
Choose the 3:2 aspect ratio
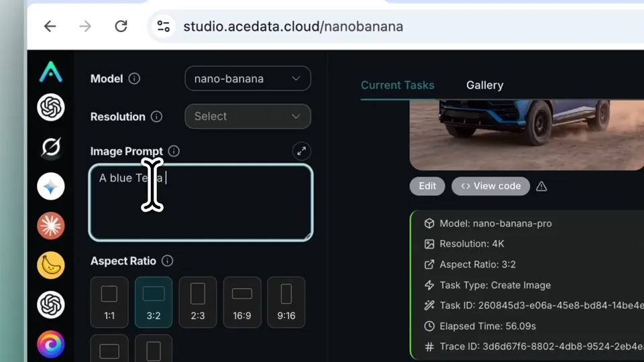tap(154, 302)
